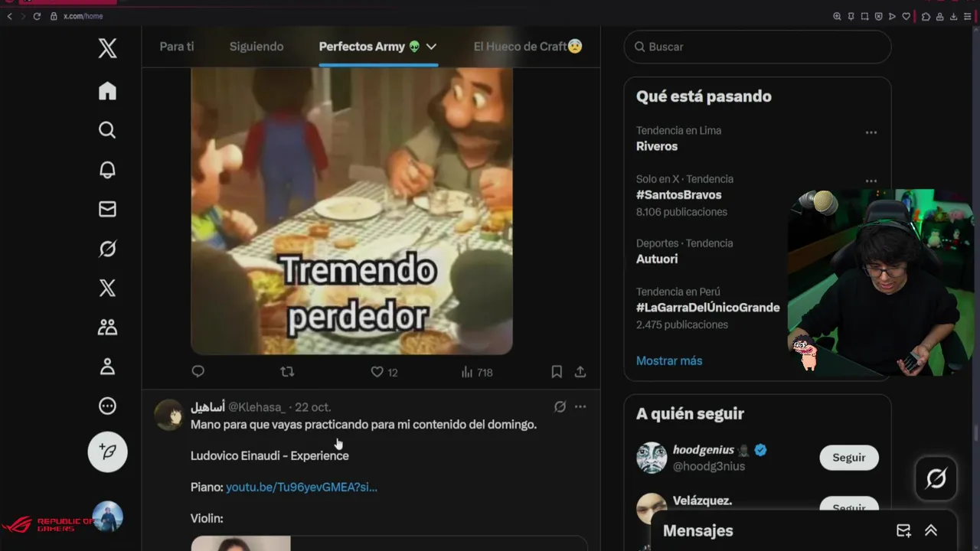Viewport: 980px width, 551px height.
Task: Open the #LaGarraDelÚnicoGrande trend
Action: 707,308
